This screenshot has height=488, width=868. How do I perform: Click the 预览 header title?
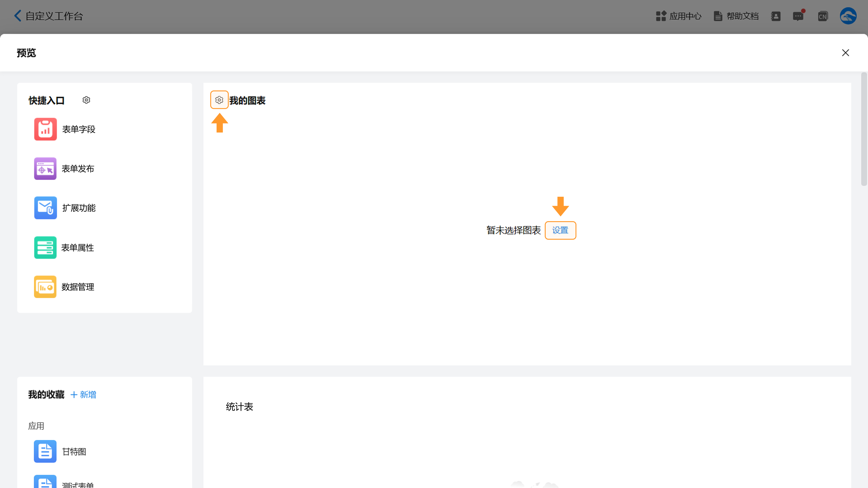coord(26,53)
